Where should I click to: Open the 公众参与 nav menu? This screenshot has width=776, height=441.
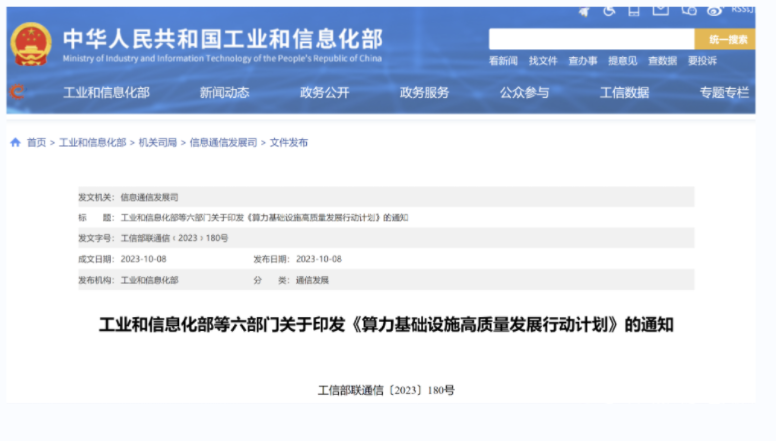525,93
